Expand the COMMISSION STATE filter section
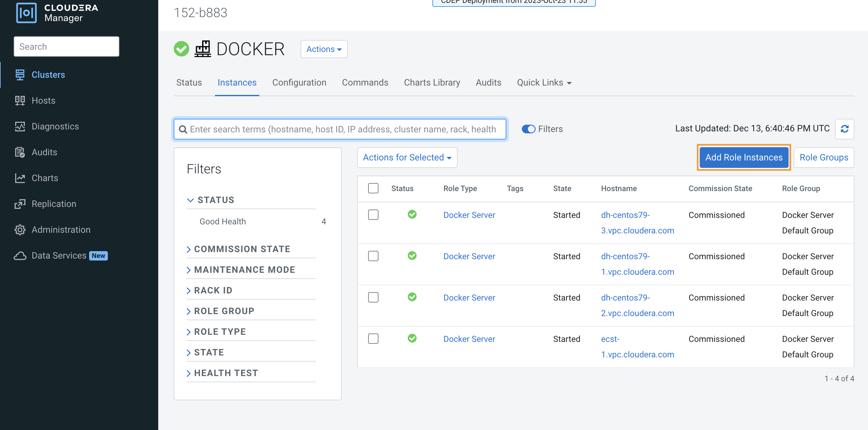This screenshot has height=430, width=868. 242,249
